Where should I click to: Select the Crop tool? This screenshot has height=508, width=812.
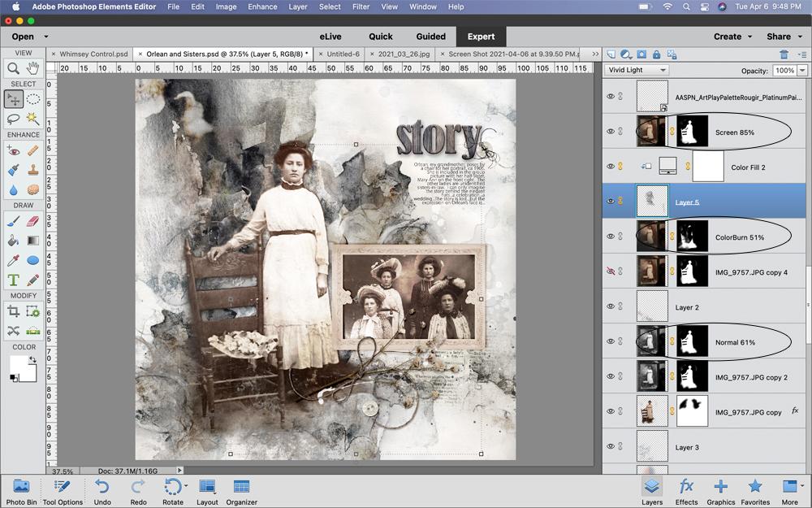[14, 311]
